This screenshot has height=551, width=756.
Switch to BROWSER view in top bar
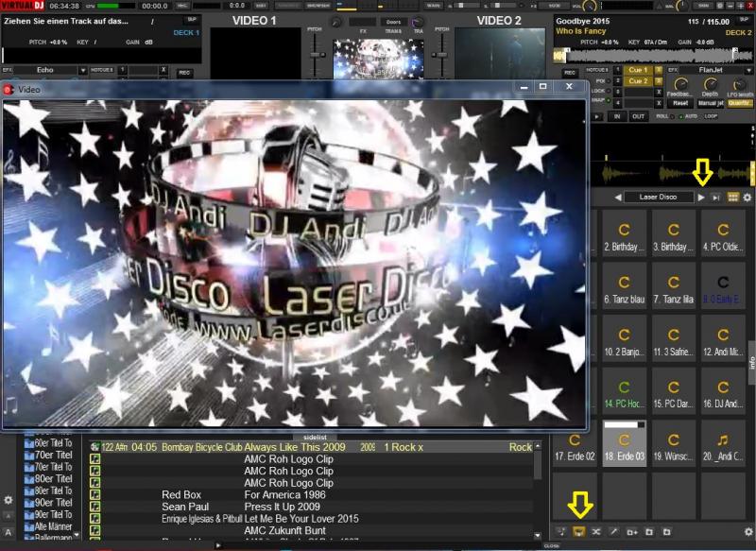[x=318, y=6]
